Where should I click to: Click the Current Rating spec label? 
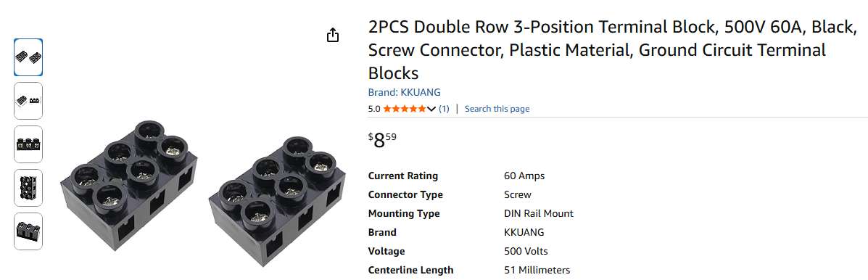click(x=403, y=176)
